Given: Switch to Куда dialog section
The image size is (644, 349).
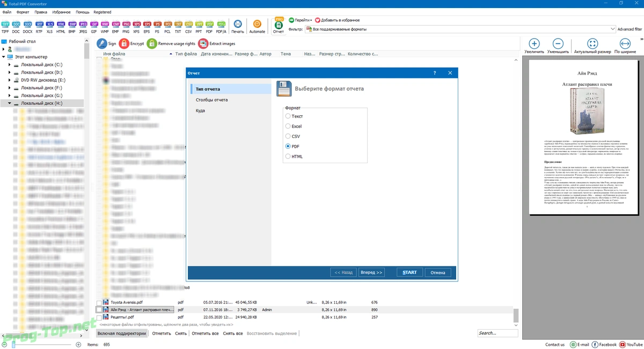Looking at the screenshot, I should 200,111.
